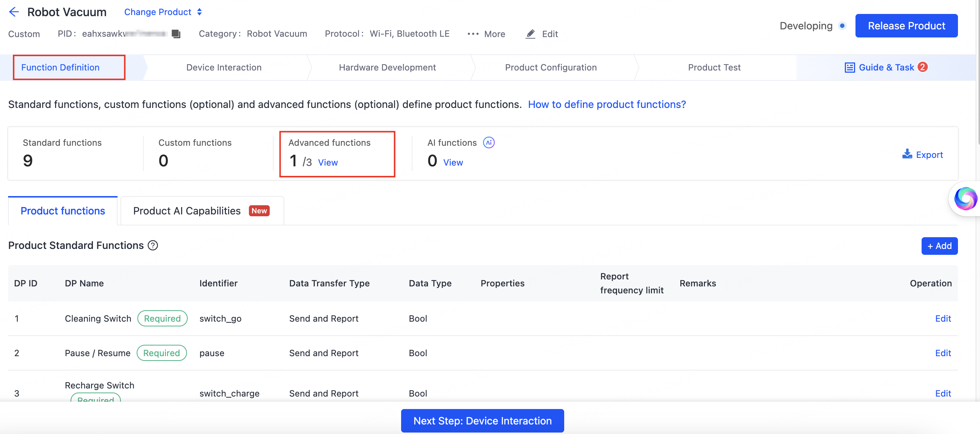Click the Required tag on Pause / Resume
This screenshot has height=434, width=980.
click(x=161, y=353)
